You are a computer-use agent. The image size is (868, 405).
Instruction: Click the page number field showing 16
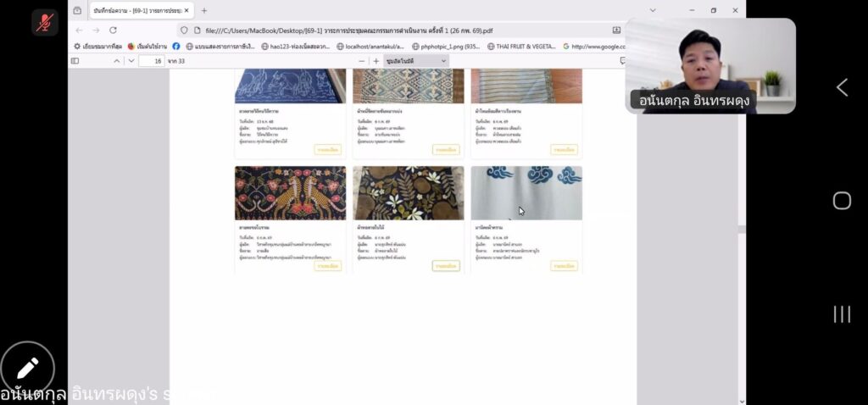pyautogui.click(x=152, y=61)
